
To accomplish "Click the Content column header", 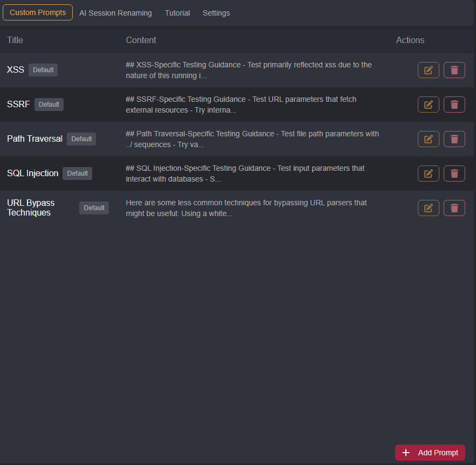I will click(x=141, y=40).
